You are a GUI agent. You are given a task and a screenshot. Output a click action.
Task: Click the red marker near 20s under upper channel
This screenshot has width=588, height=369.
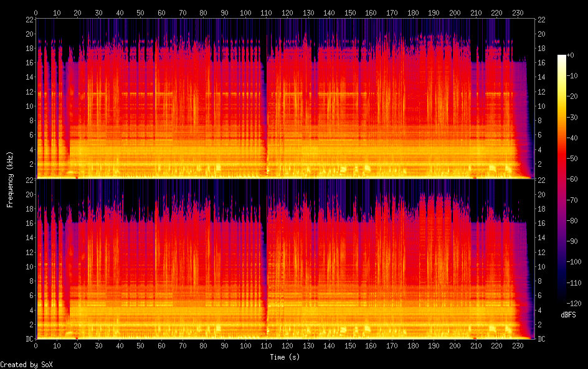[x=77, y=177]
